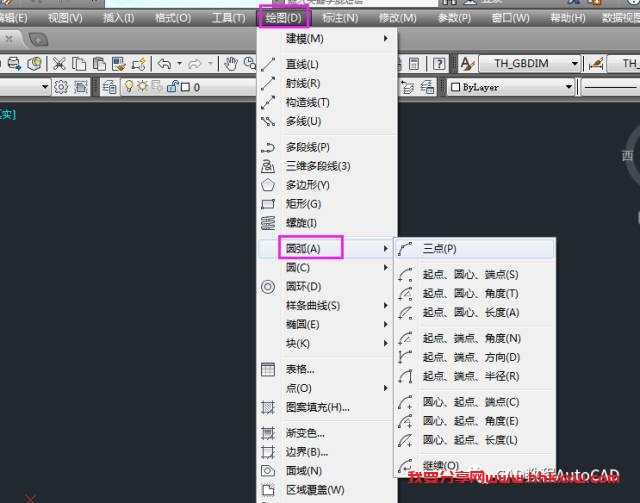The image size is (640, 503).
Task: Pick arc option 起点、端点、半径(R)
Action: (475, 376)
